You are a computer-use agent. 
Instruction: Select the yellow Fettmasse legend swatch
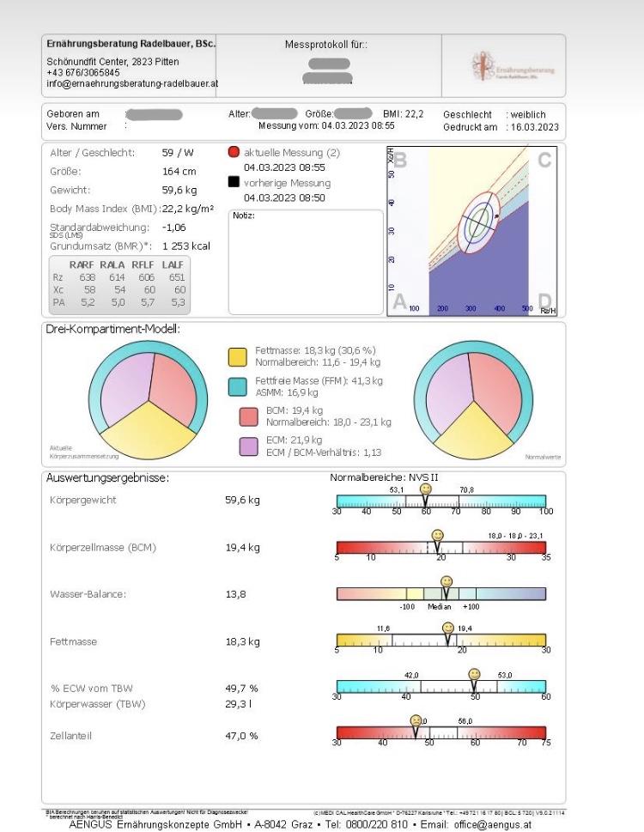[x=238, y=356]
